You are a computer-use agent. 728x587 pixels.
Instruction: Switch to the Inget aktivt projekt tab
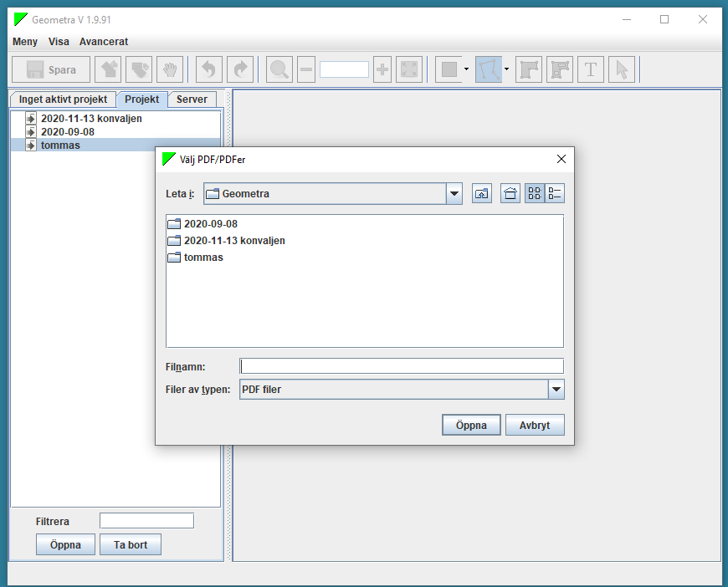click(63, 100)
